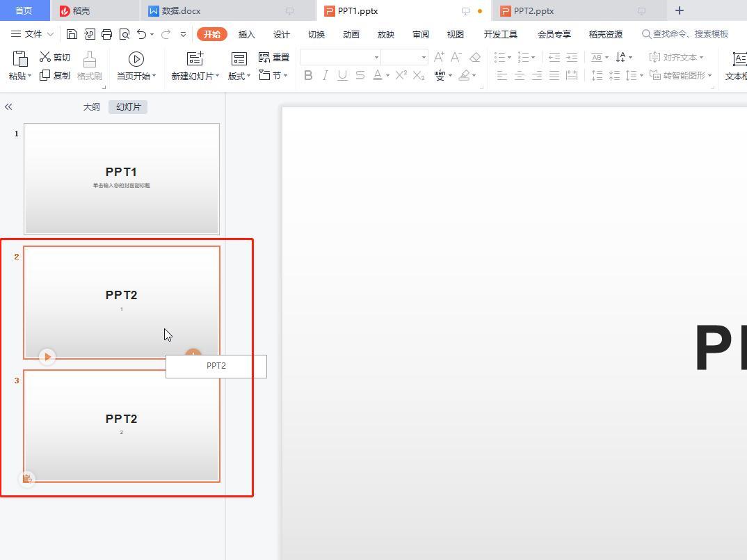Play slide 2 from thumbnail play button
This screenshot has height=560, width=747.
(47, 357)
